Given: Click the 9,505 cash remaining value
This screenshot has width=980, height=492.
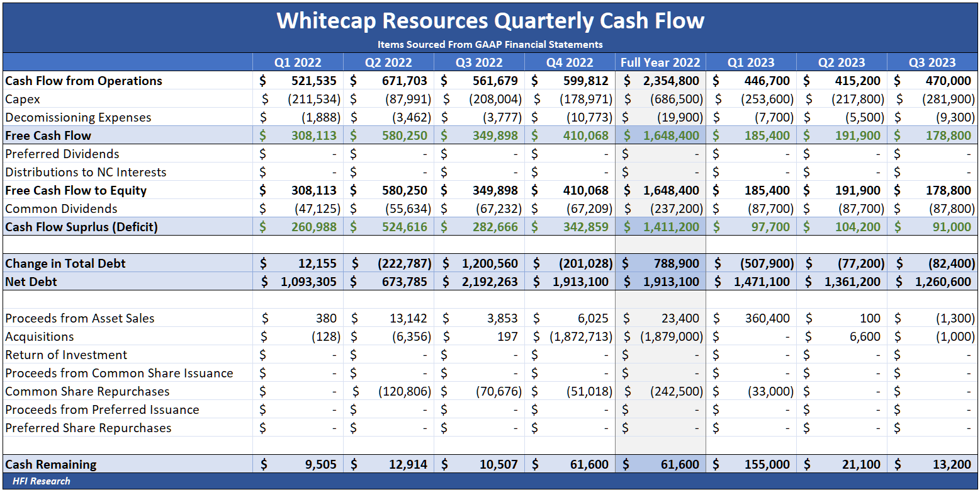Looking at the screenshot, I should 321,464.
